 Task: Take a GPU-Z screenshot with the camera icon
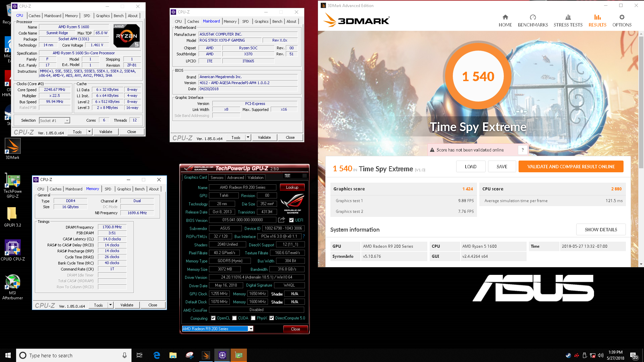pos(287,176)
